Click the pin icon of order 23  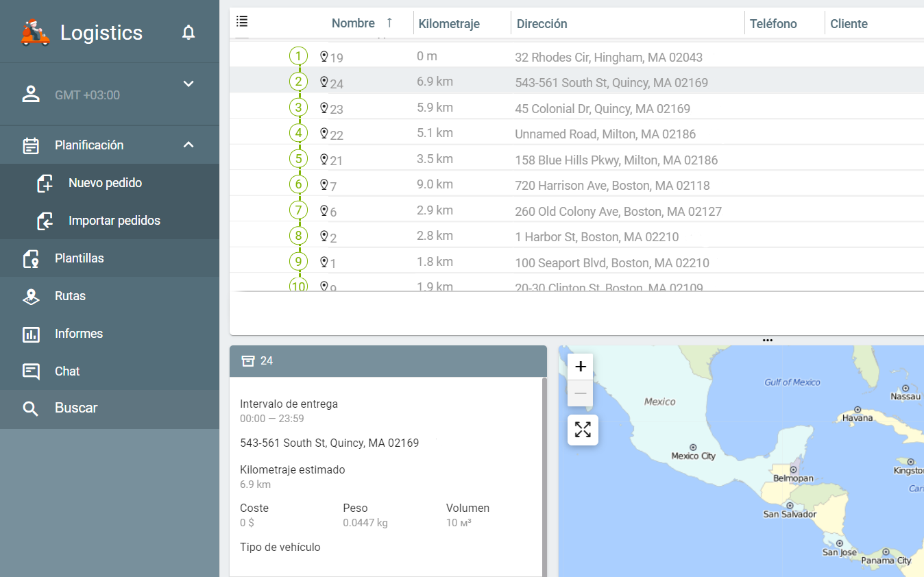point(324,108)
